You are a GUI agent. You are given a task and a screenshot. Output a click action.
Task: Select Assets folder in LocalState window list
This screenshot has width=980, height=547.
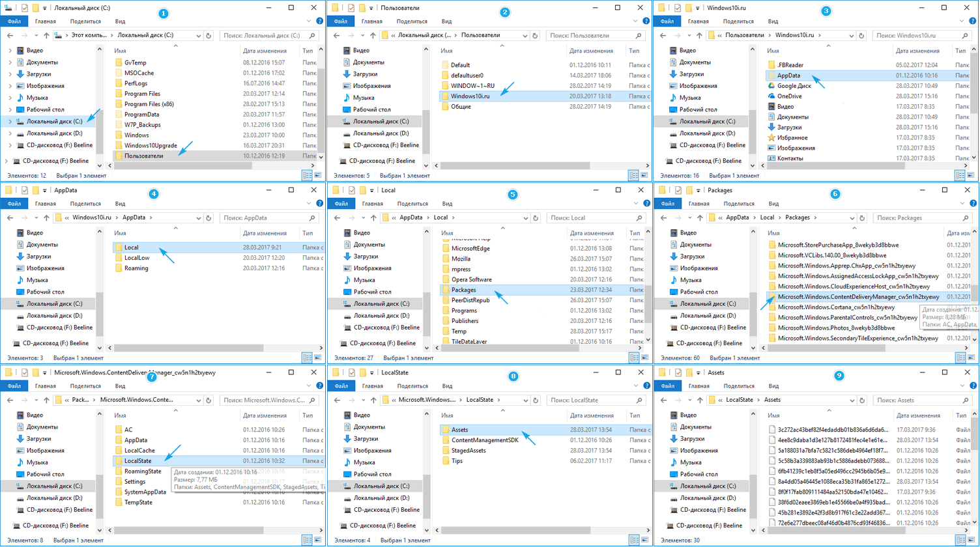459,430
